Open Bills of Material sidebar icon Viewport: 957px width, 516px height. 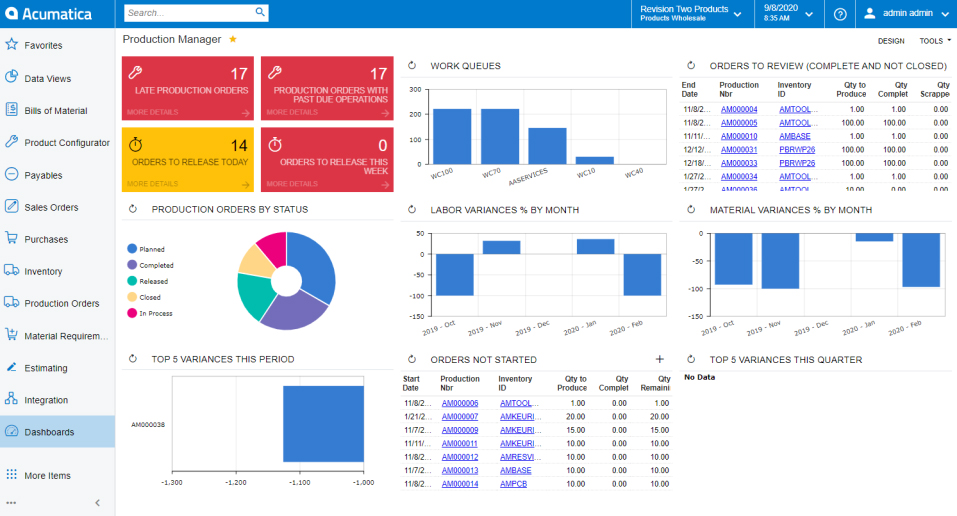coord(11,109)
